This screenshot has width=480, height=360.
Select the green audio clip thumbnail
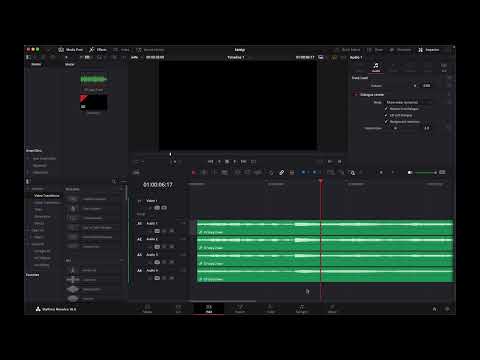(93, 79)
